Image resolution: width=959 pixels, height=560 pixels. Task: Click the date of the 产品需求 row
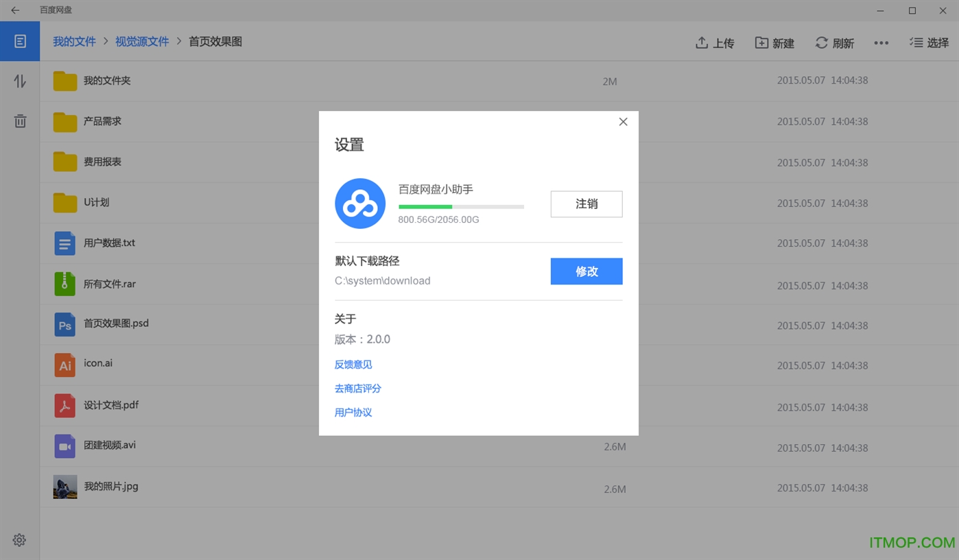[822, 121]
